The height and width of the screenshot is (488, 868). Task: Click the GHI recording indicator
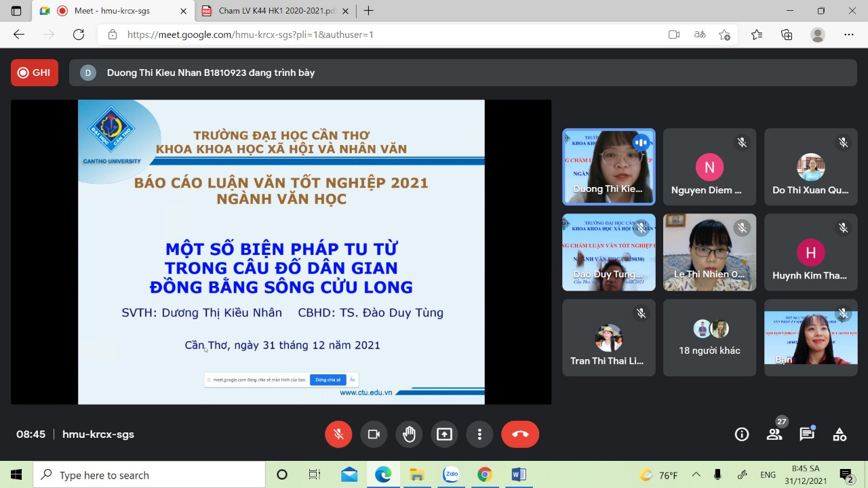point(35,73)
